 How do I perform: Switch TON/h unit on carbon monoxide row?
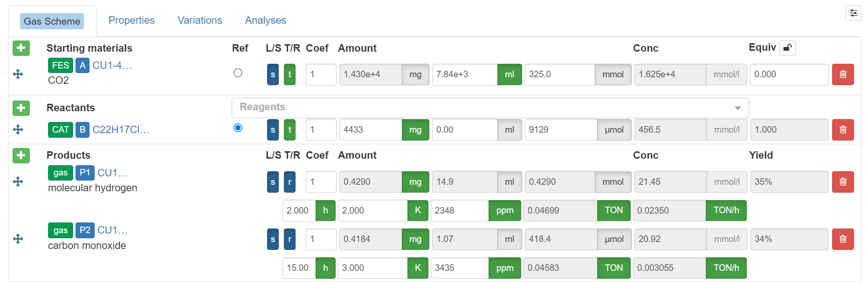(726, 268)
